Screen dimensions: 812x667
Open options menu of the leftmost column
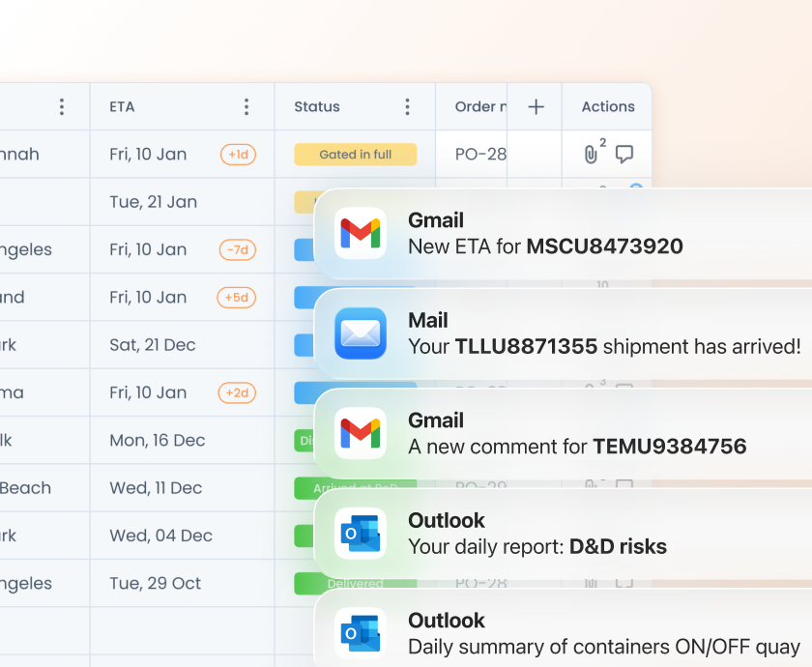62,106
